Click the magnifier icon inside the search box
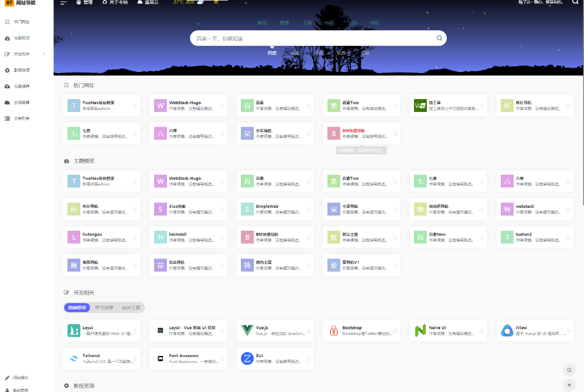The width and height of the screenshot is (584, 392). pyautogui.click(x=439, y=38)
